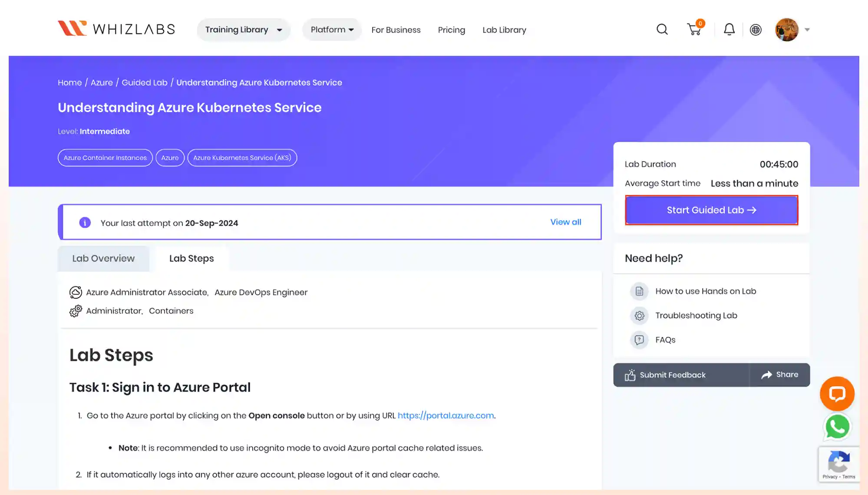Viewport: 868px width, 495px height.
Task: Click View all attempts link
Action: [x=566, y=222]
